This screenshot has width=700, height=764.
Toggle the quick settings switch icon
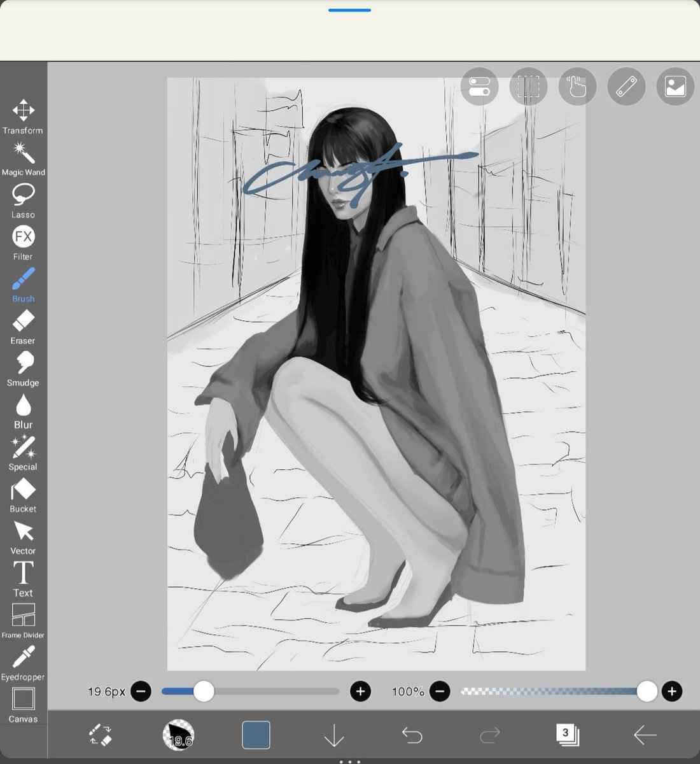click(x=479, y=86)
